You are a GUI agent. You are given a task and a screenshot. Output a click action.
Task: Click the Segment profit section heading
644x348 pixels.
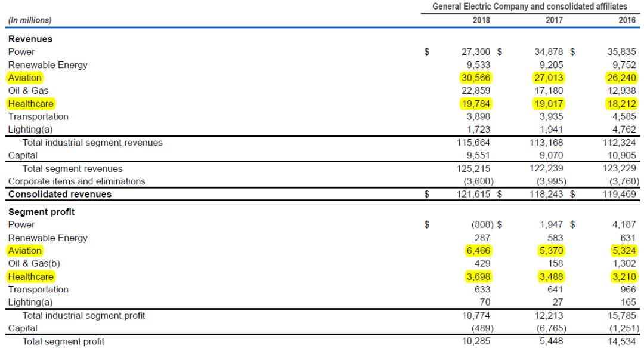(x=42, y=212)
